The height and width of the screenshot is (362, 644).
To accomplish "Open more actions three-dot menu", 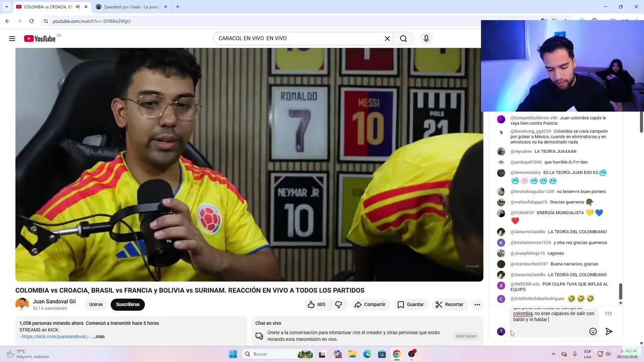I will 477,305.
